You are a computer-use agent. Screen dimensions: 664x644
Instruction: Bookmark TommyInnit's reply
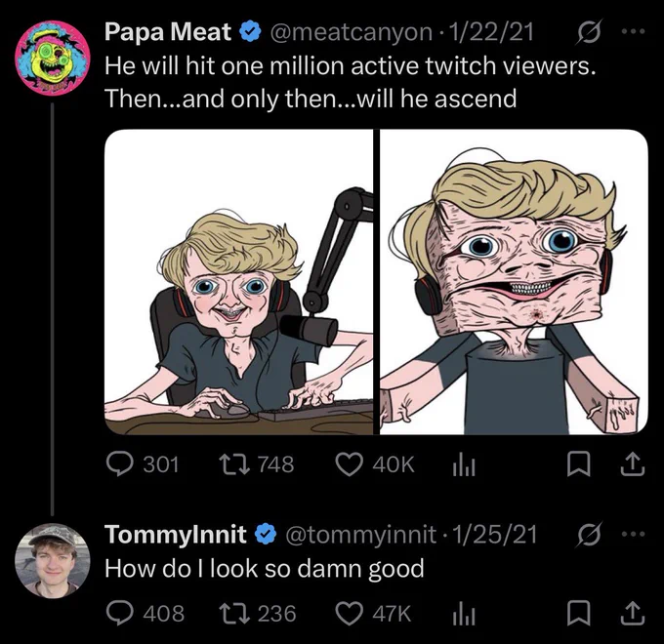pyautogui.click(x=578, y=614)
